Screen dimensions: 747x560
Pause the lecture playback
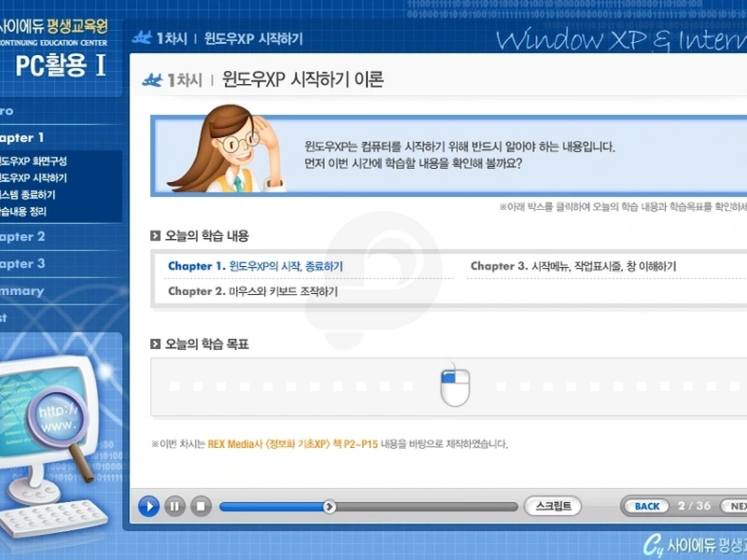click(x=175, y=507)
